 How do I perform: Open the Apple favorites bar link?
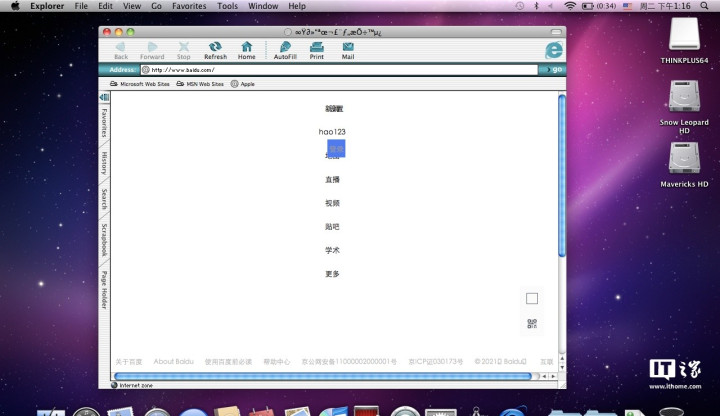click(x=242, y=84)
